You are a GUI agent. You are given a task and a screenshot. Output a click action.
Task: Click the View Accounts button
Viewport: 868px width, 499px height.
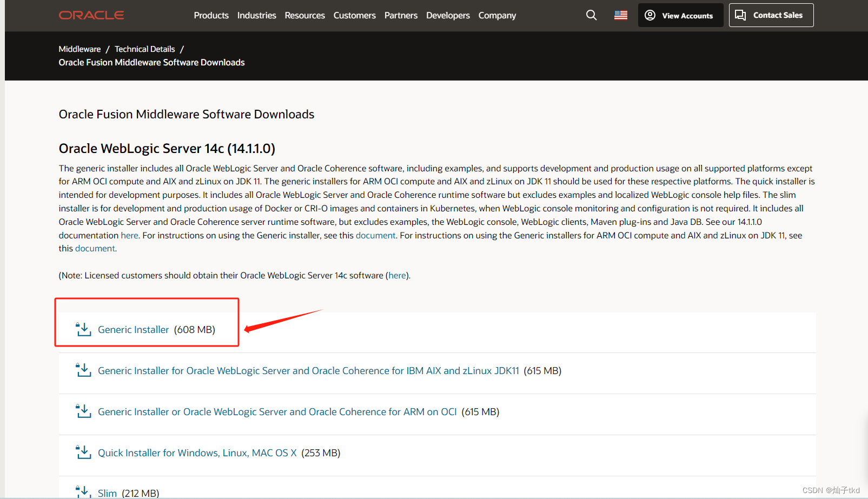pyautogui.click(x=680, y=15)
